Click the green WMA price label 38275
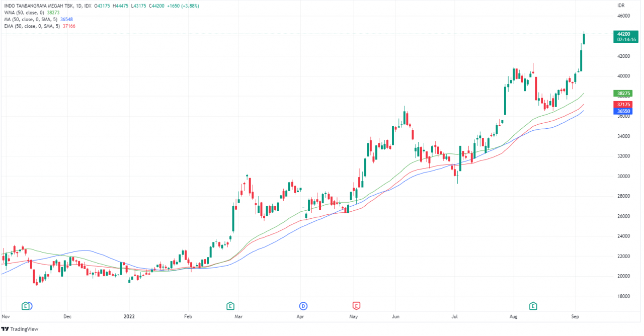Image resolution: width=644 pixels, height=336 pixels. click(623, 94)
